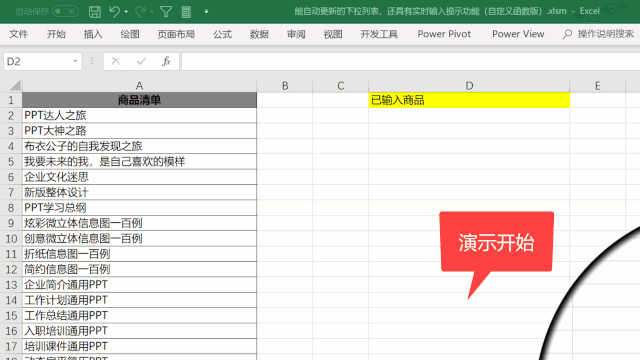The image size is (640, 360).
Task: Click cell 折纸信息图一百例
Action: [139, 254]
